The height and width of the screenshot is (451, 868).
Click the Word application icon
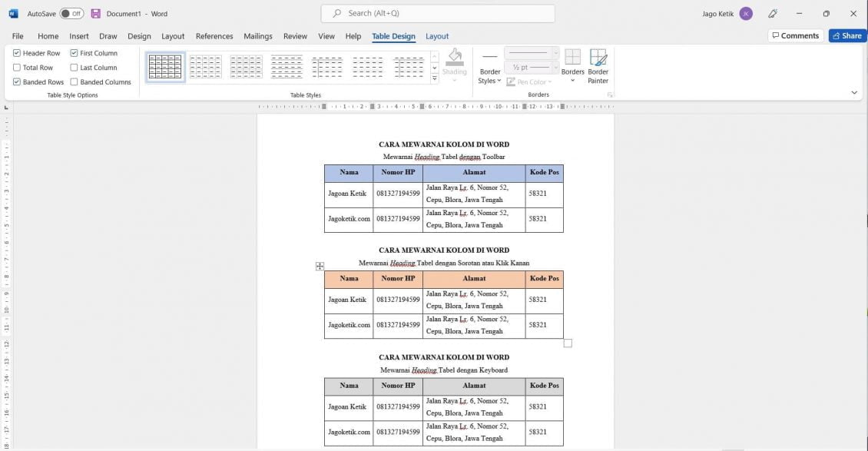click(x=13, y=13)
